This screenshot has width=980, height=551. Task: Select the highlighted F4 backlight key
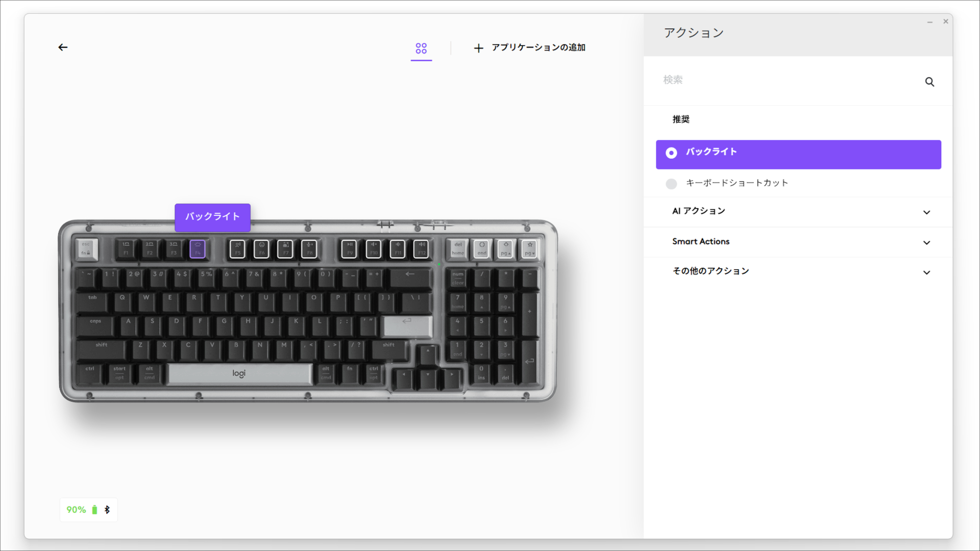click(x=198, y=249)
